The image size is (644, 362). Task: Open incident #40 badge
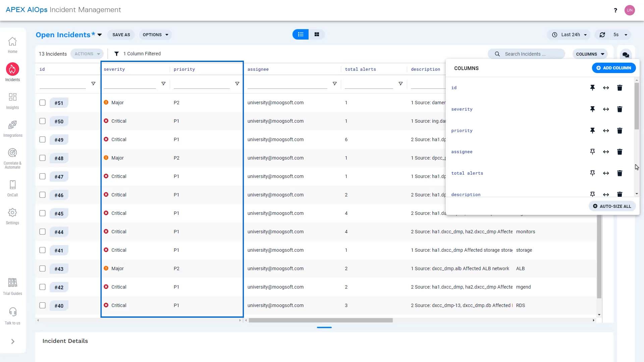pos(59,306)
